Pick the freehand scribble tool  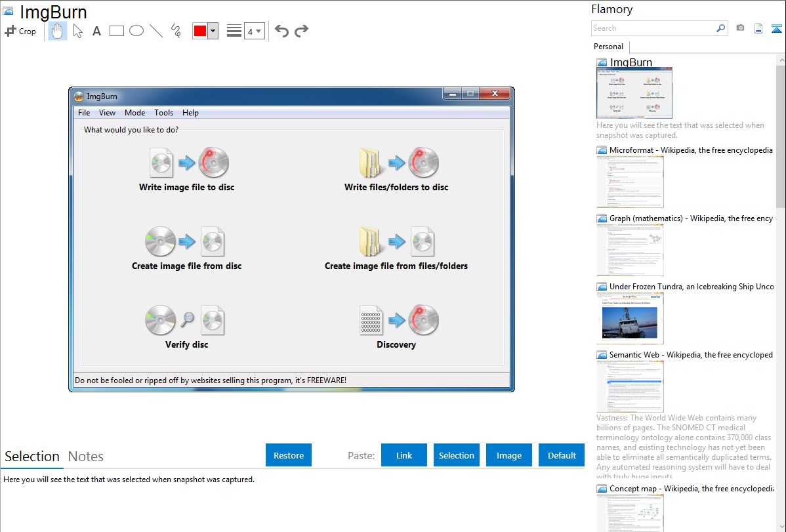click(176, 31)
